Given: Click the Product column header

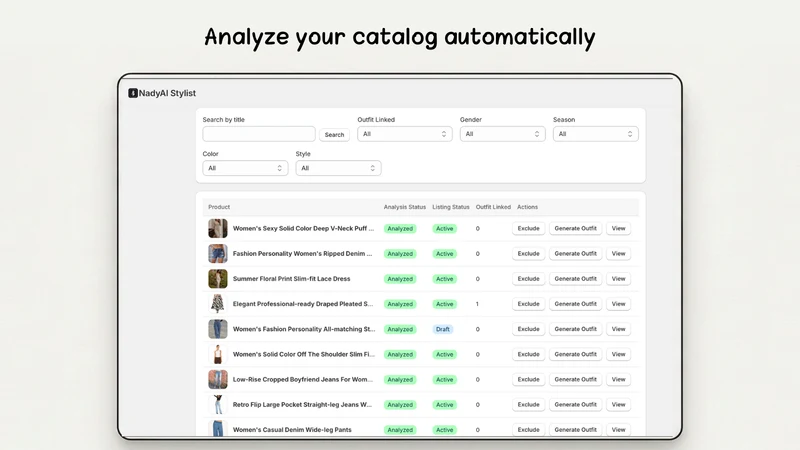Looking at the screenshot, I should (219, 207).
